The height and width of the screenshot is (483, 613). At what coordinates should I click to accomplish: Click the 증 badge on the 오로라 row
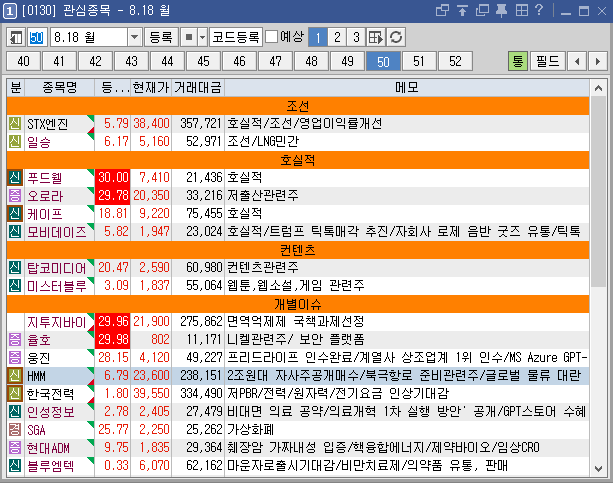[x=15, y=196]
